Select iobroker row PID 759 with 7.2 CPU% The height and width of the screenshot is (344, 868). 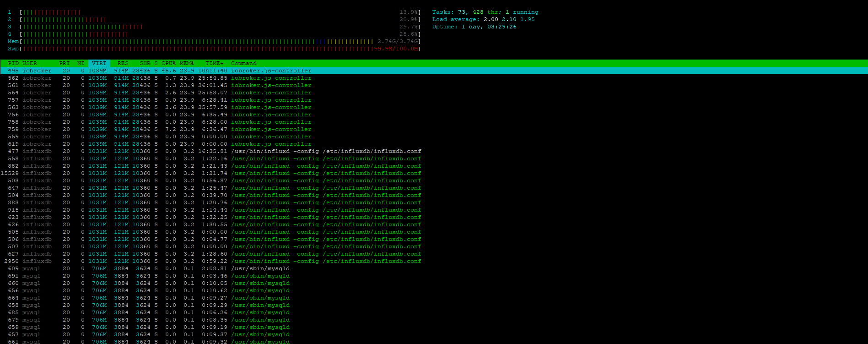(x=434, y=129)
